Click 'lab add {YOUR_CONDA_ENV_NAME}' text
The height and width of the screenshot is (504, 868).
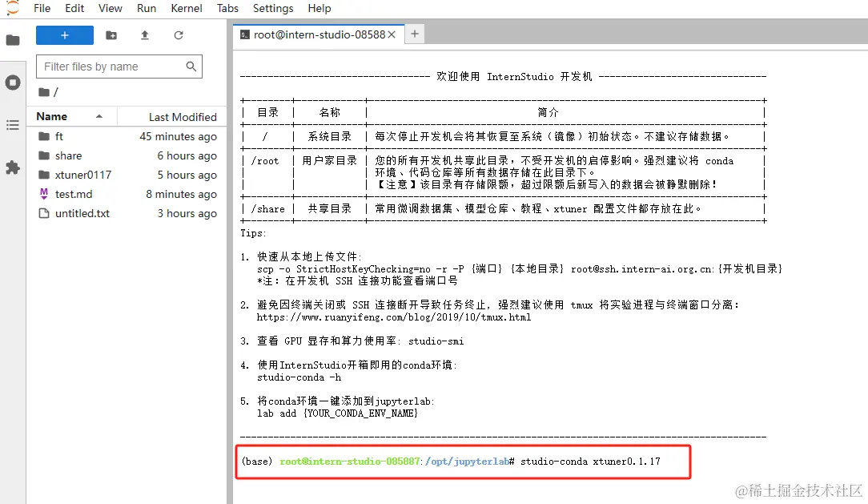tap(338, 413)
